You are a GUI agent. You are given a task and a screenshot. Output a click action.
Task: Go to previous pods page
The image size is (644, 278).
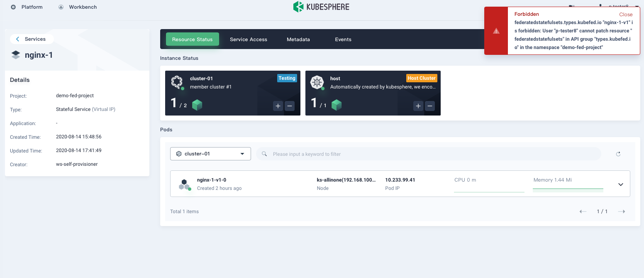(x=583, y=212)
